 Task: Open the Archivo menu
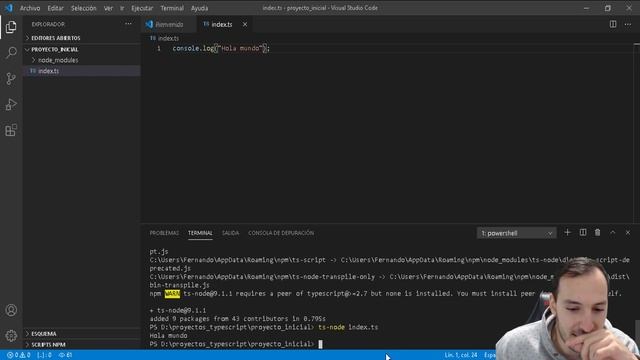(30, 8)
